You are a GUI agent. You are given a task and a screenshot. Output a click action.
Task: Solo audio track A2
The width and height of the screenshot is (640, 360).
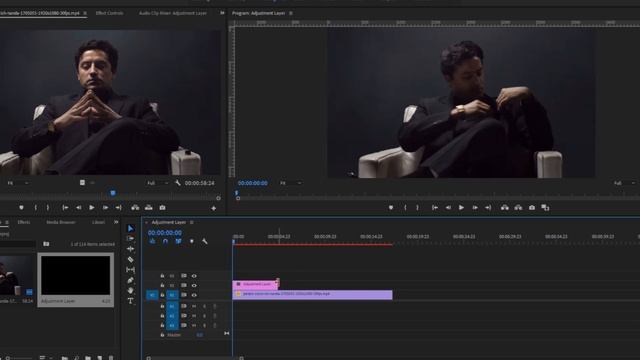tap(204, 316)
